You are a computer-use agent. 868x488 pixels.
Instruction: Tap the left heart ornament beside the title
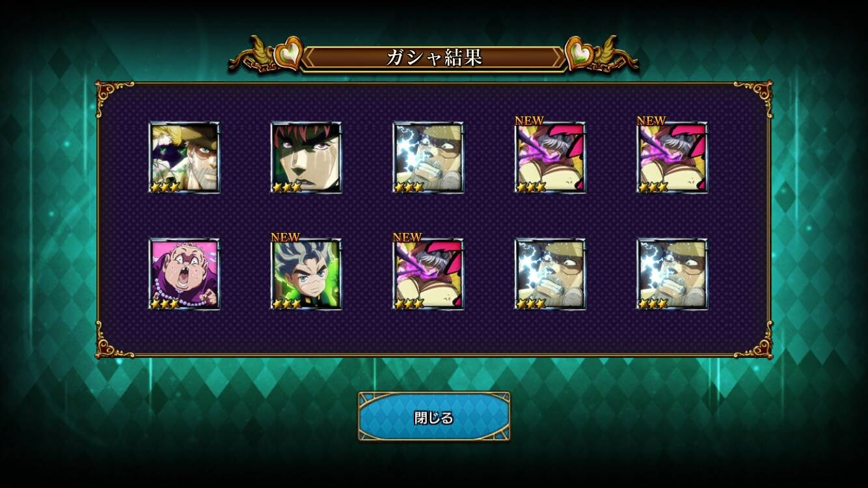288,54
